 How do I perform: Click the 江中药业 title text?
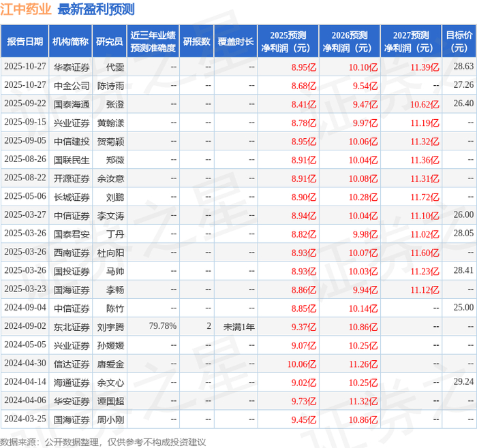26,9
